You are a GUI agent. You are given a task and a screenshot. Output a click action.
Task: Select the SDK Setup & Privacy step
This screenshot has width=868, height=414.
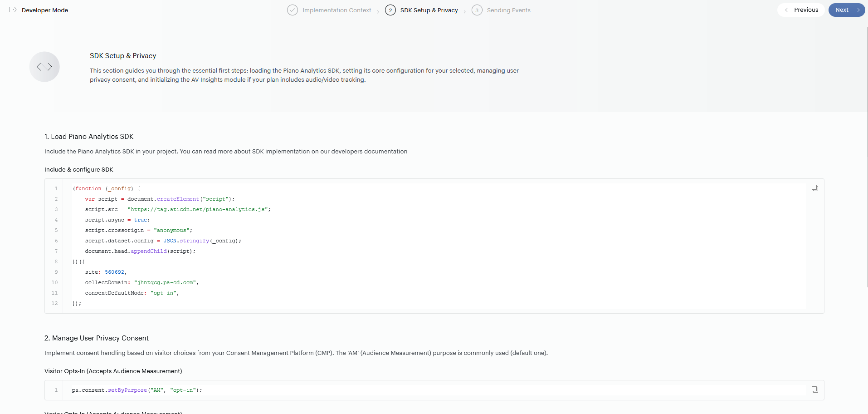(429, 10)
